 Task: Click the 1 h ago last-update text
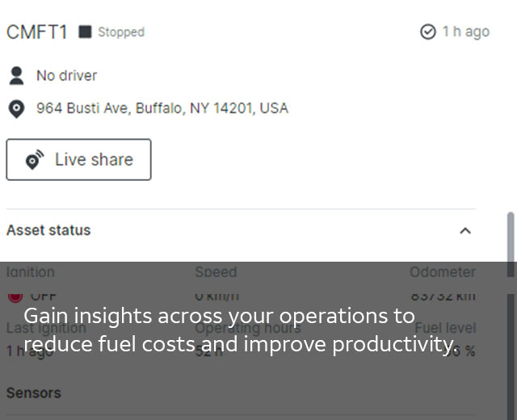(x=465, y=31)
